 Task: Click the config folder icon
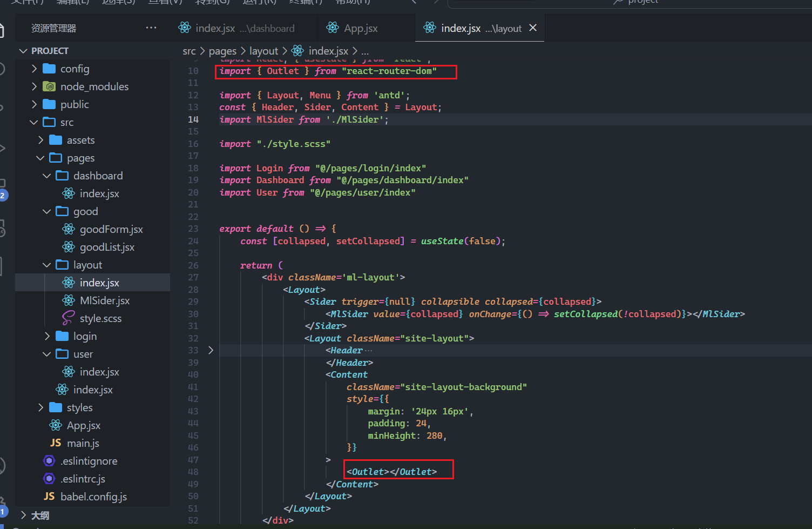click(49, 69)
